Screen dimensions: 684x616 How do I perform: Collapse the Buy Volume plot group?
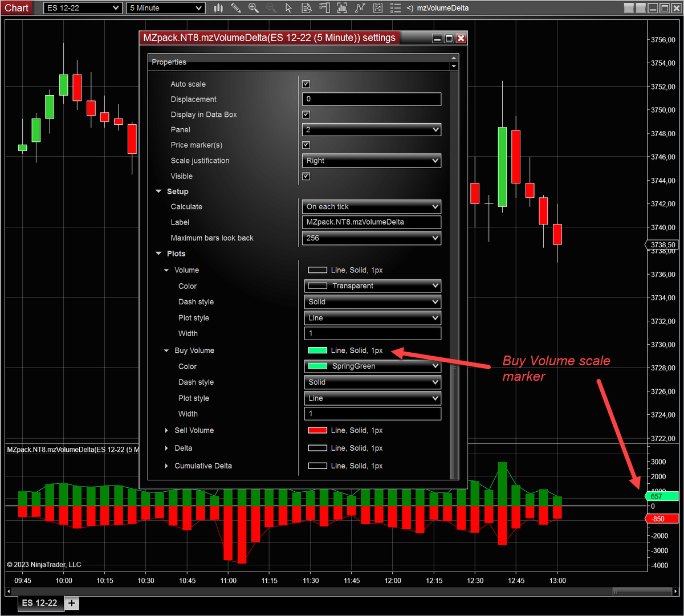(166, 350)
